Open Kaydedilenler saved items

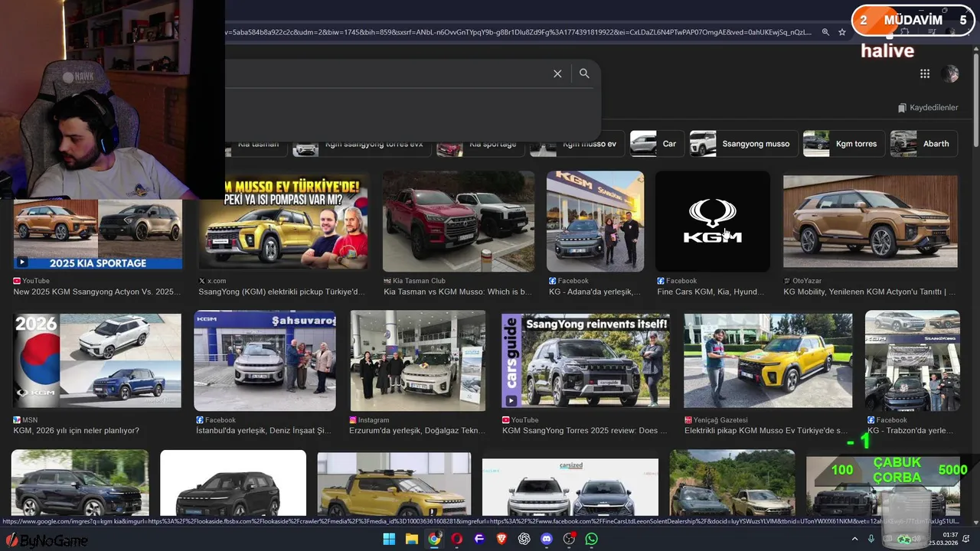click(928, 108)
